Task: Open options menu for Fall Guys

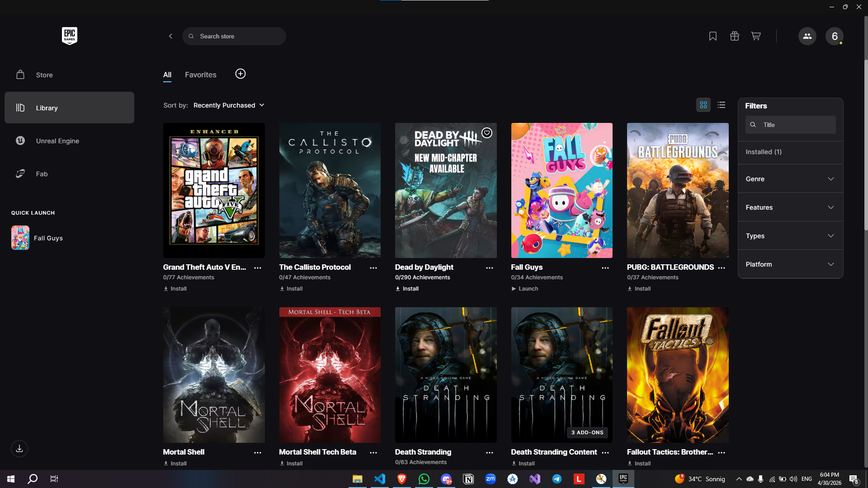Action: coord(605,268)
